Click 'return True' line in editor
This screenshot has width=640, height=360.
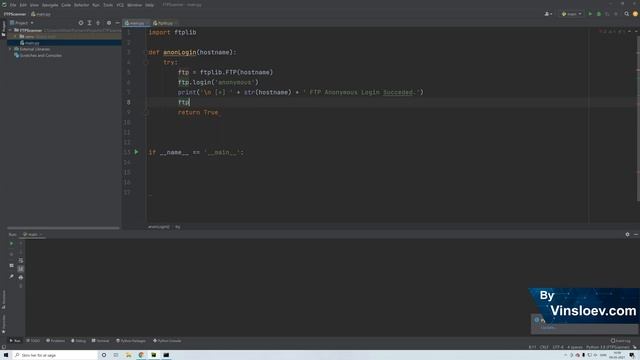198,112
